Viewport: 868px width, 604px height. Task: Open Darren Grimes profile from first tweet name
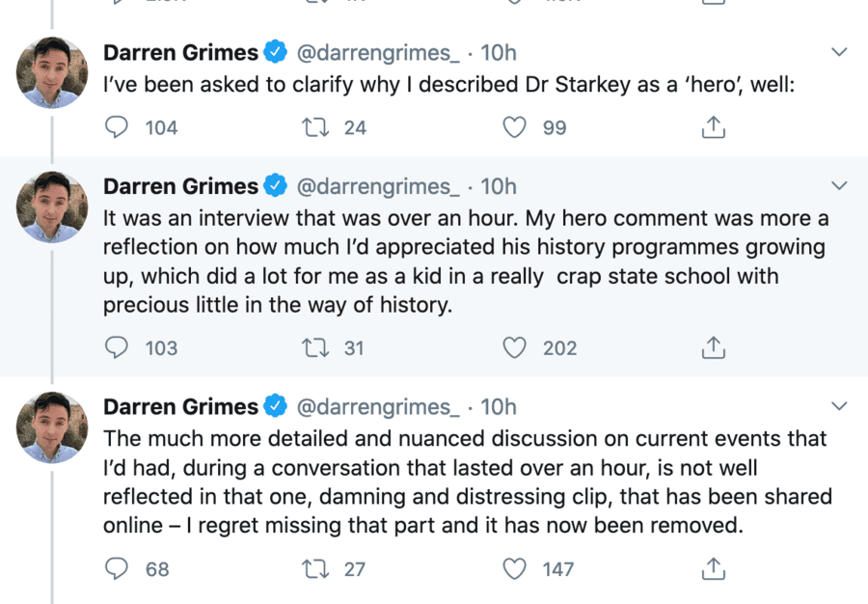(x=180, y=52)
